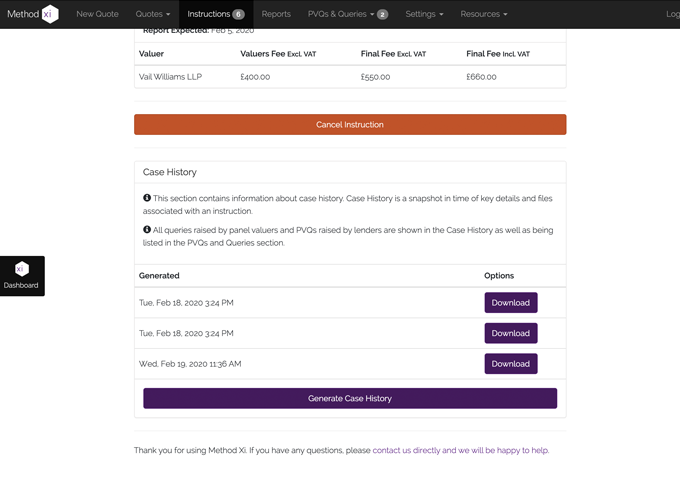This screenshot has height=480, width=680.
Task: Open the 'contact us directly' help link
Action: (461, 450)
